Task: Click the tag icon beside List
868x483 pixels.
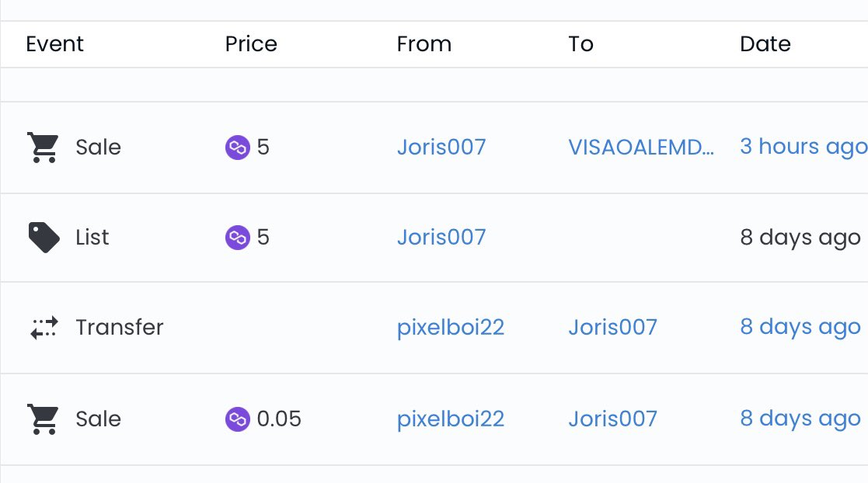Action: pos(44,238)
